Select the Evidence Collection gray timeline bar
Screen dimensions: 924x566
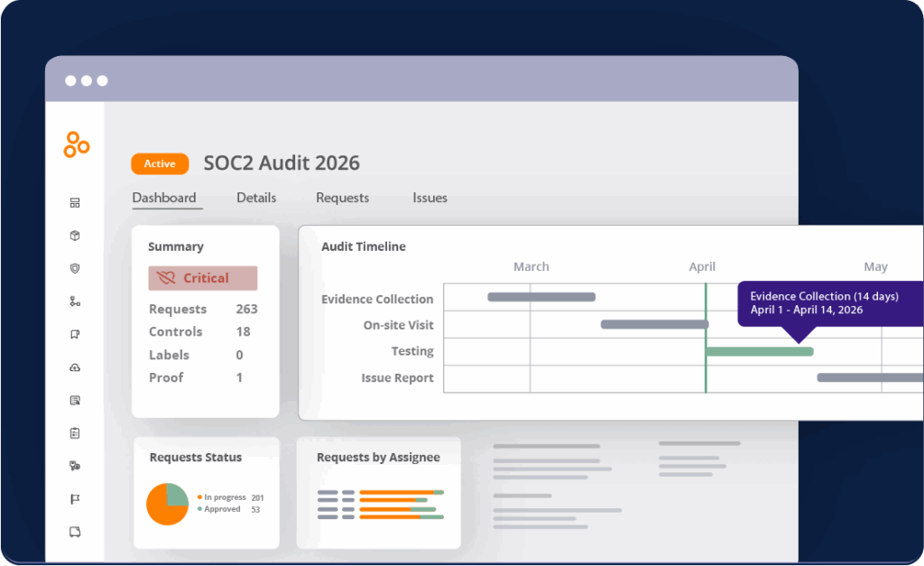click(541, 297)
